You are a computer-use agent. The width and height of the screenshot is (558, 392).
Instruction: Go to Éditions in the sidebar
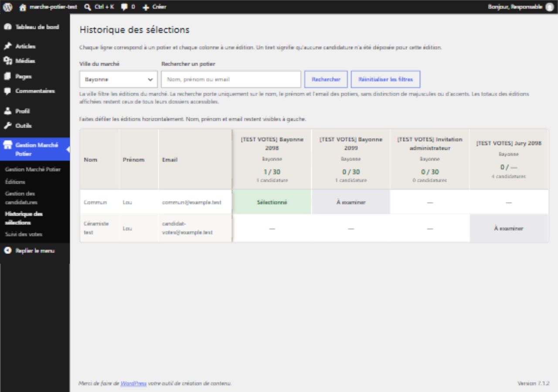coord(15,182)
